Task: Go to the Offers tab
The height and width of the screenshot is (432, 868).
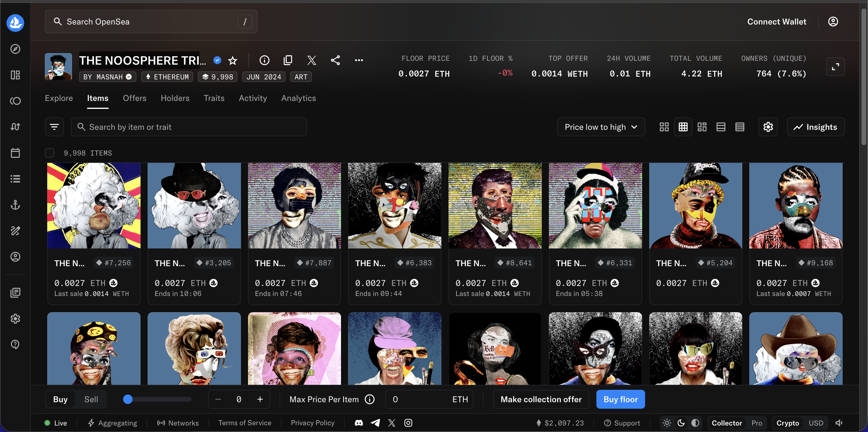Action: click(x=134, y=98)
